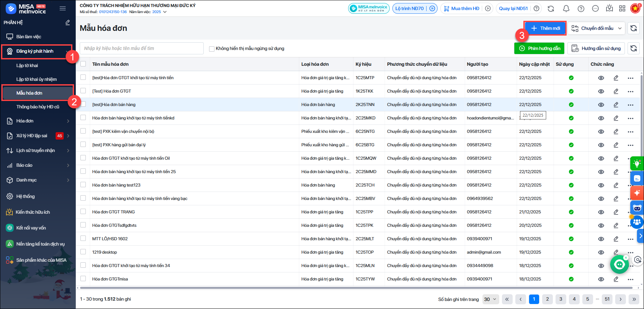Click the Thêm mới button
Viewport: 644px width, 309px height.
coord(545,29)
